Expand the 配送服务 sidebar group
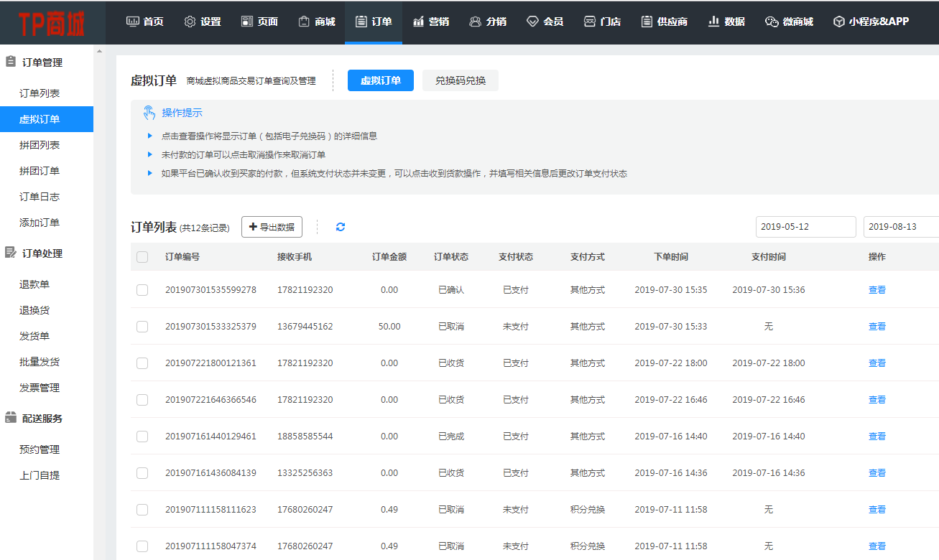 [x=42, y=419]
